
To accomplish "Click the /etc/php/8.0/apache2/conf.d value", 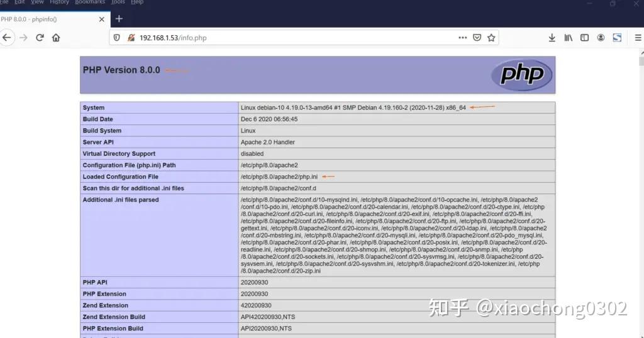I will click(x=279, y=188).
